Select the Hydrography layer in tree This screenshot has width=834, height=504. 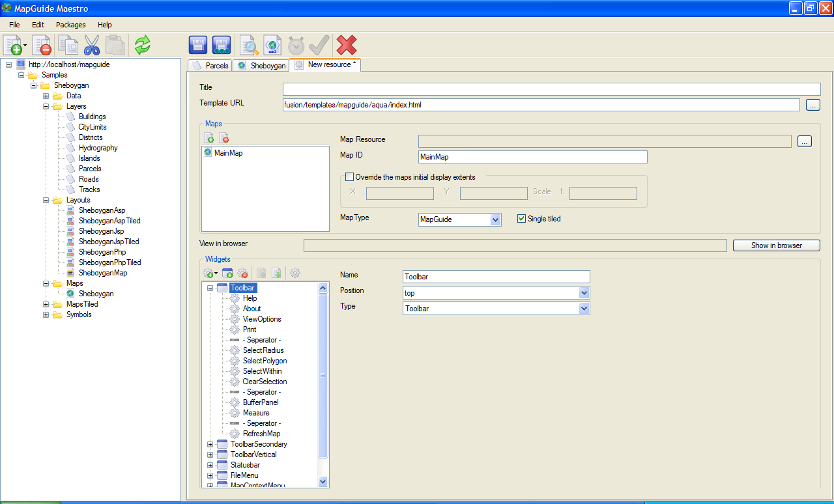click(x=98, y=148)
